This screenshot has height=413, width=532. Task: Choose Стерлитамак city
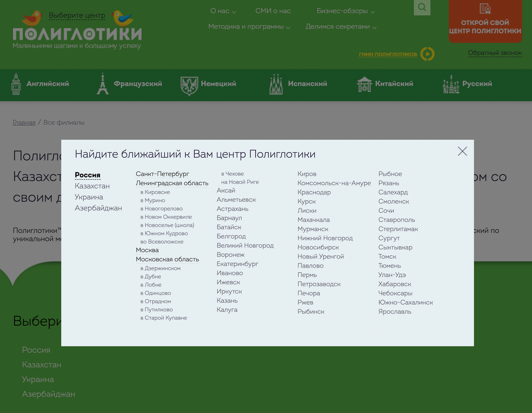pyautogui.click(x=399, y=229)
